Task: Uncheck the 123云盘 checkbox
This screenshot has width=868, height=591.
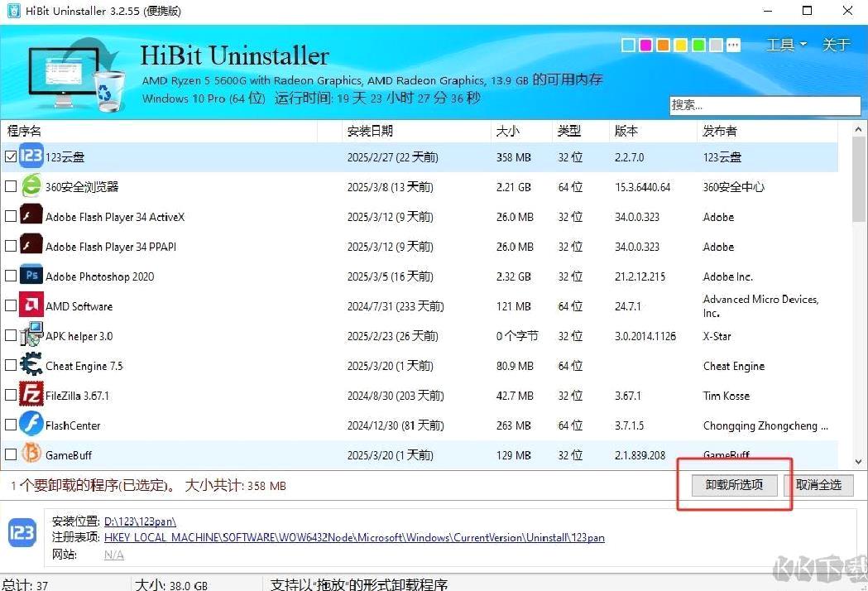Action: click(x=11, y=156)
